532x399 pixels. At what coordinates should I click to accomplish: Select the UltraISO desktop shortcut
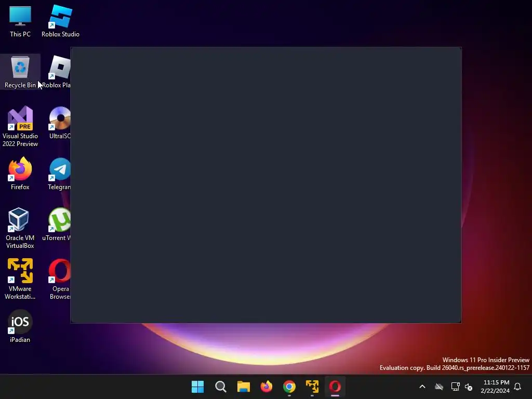click(x=60, y=123)
